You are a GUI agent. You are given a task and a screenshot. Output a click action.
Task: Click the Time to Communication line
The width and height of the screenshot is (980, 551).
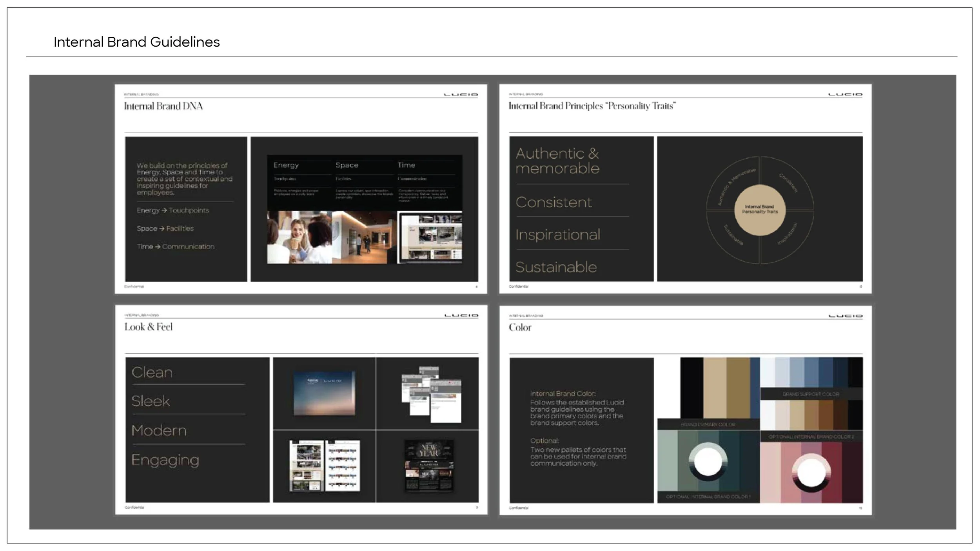click(x=175, y=246)
